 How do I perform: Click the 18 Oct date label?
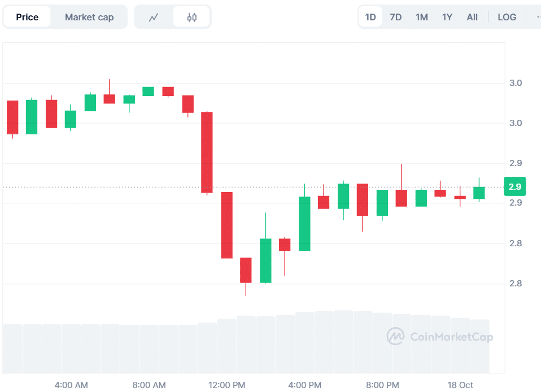pos(461,385)
